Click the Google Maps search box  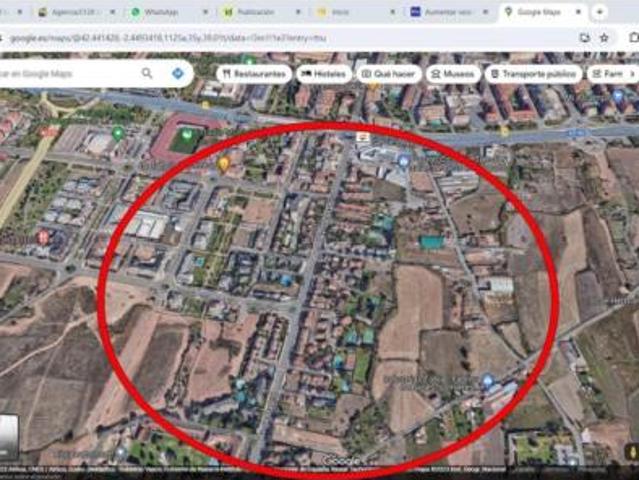[69, 74]
